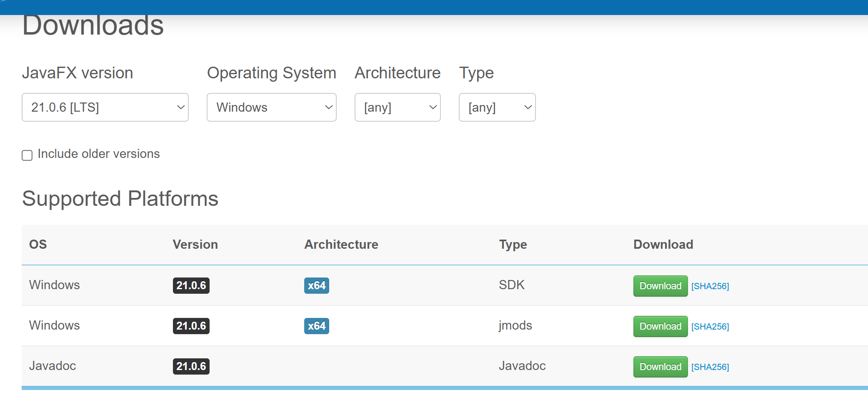Open SHA256 link for Javadoc
Viewport: 868px width, 410px height.
[710, 367]
